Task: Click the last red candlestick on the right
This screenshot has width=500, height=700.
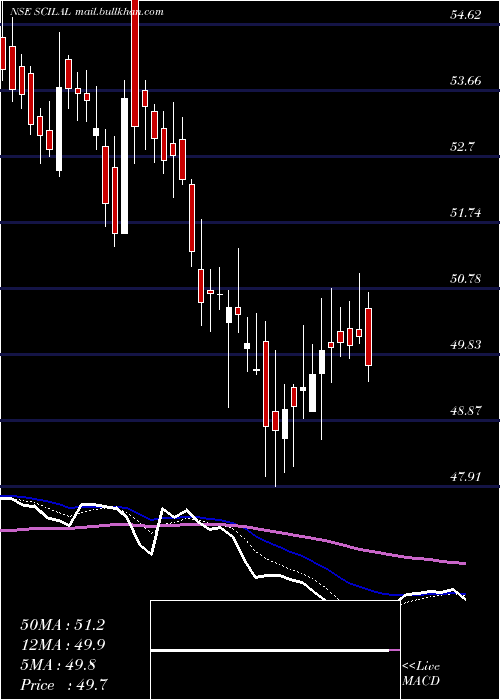Action: pos(368,337)
